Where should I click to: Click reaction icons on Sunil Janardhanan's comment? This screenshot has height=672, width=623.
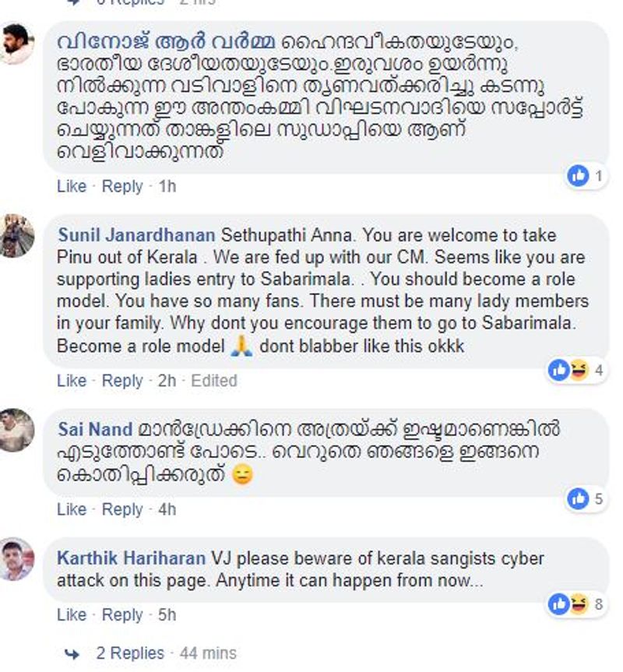coord(568,370)
